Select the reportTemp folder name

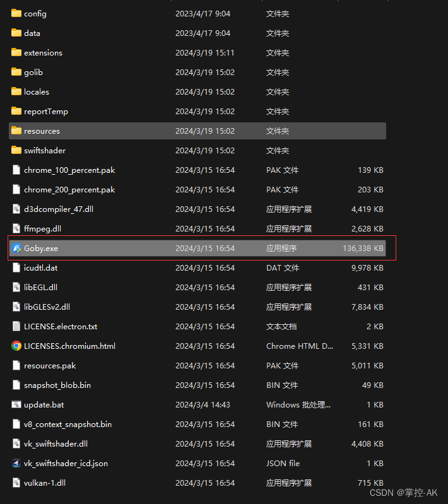46,112
